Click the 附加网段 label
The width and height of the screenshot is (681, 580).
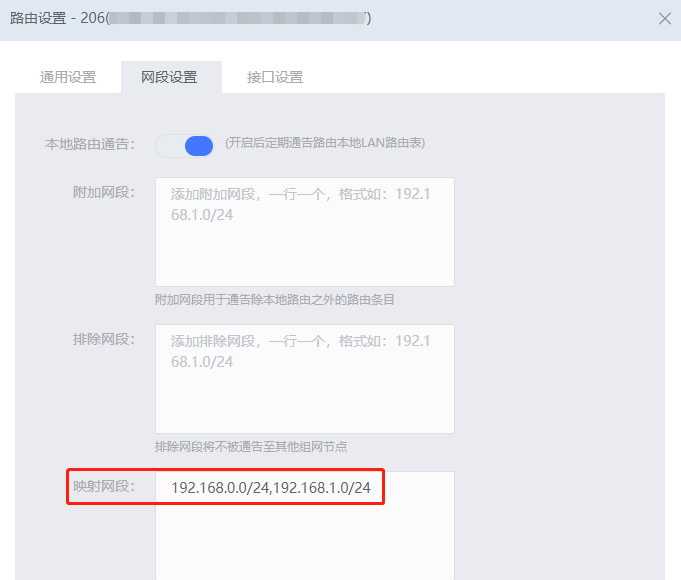pos(104,192)
